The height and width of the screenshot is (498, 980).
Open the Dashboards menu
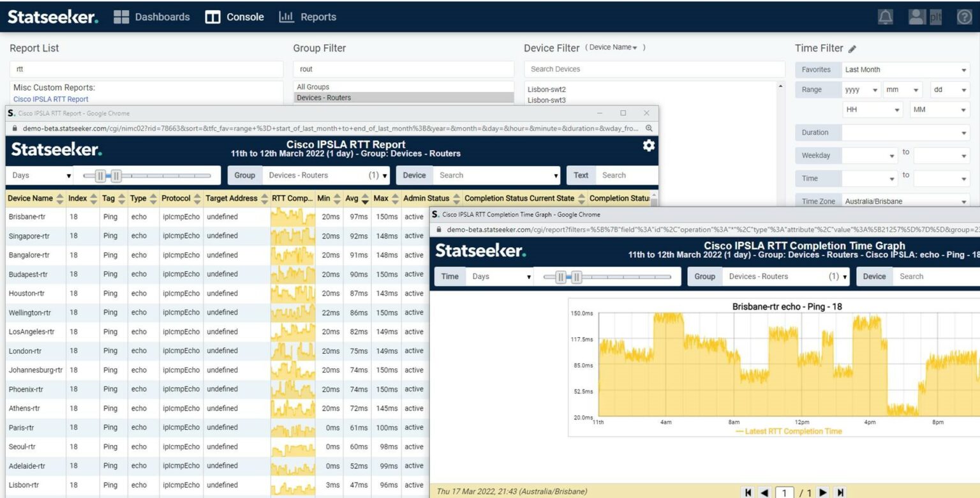pyautogui.click(x=152, y=17)
